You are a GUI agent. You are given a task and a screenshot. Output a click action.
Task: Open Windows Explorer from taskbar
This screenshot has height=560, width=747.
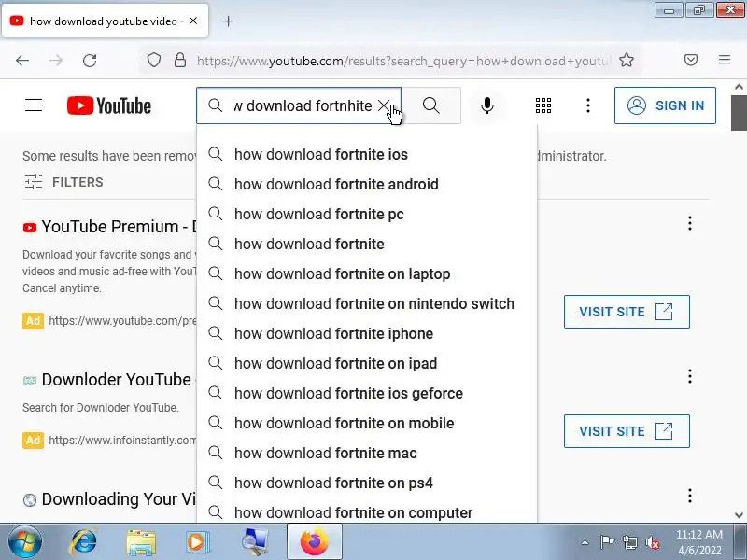click(141, 542)
